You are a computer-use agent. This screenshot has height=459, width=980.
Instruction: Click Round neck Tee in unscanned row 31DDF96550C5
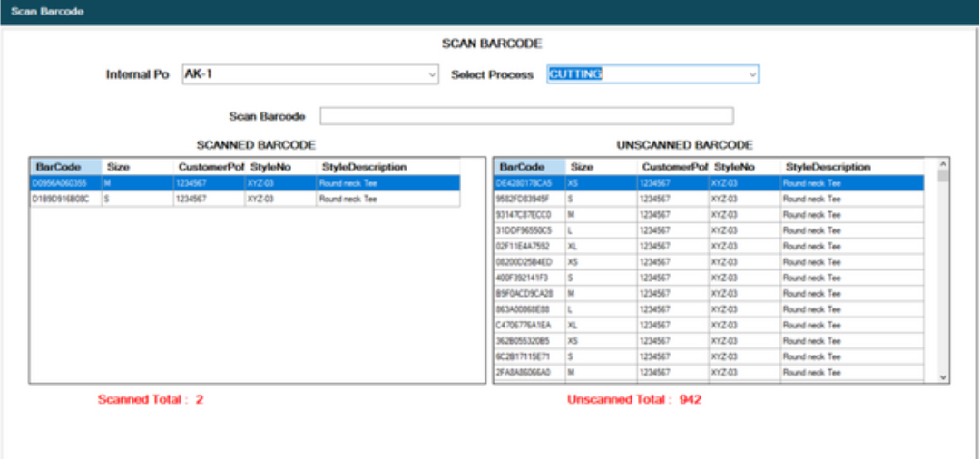tap(852, 230)
